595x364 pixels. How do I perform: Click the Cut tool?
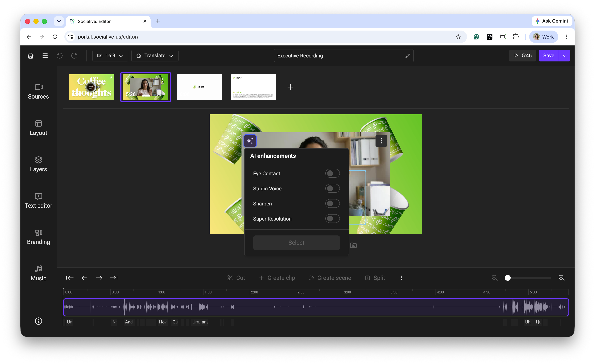[x=236, y=278]
